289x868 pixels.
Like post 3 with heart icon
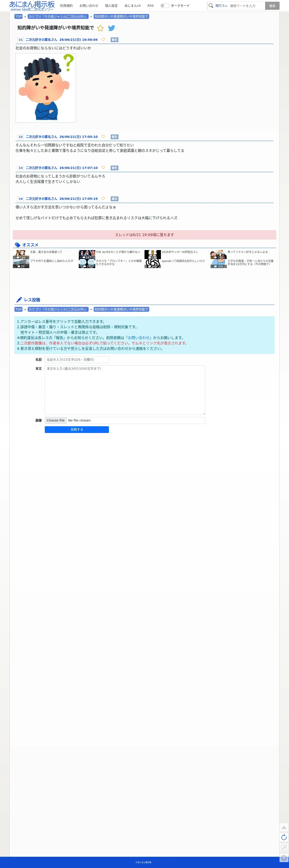[x=103, y=167]
